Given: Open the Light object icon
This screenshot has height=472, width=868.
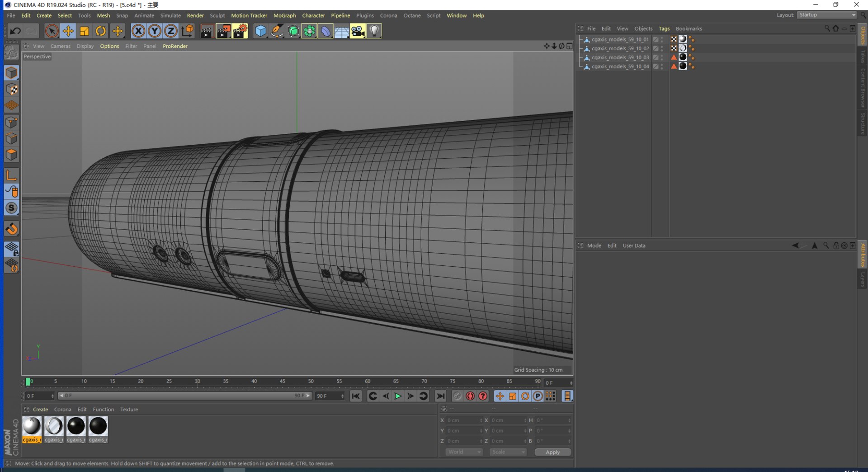Looking at the screenshot, I should tap(374, 31).
